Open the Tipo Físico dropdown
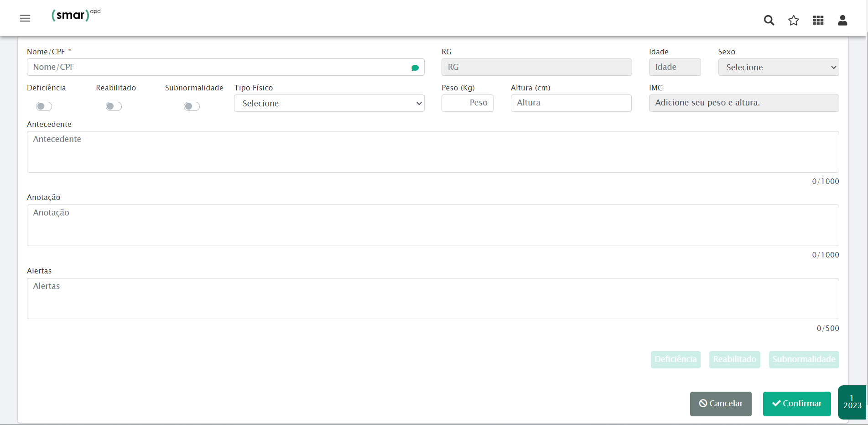This screenshot has width=868, height=425. (329, 103)
